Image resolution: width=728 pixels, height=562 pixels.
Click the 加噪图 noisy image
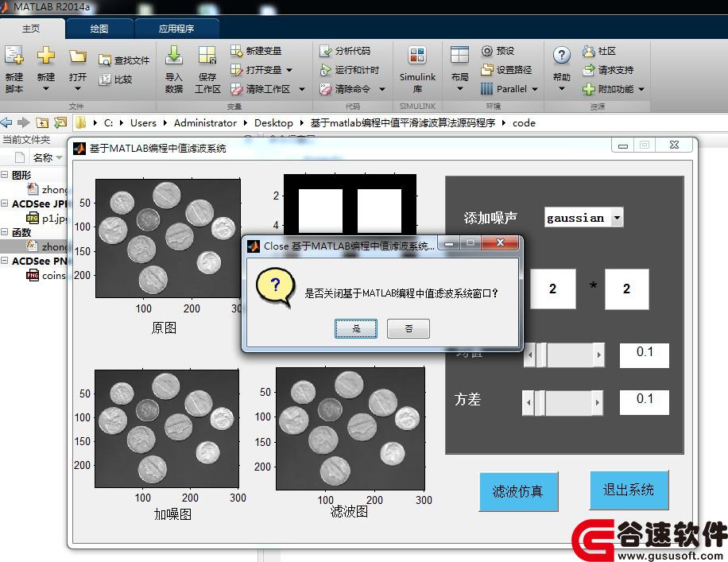click(x=167, y=428)
